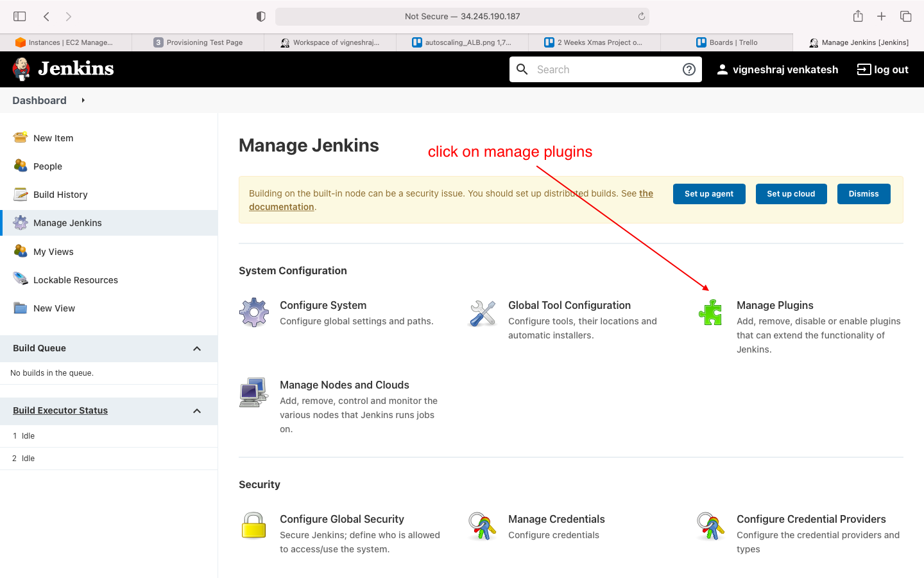This screenshot has width=924, height=578.
Task: Click the Configure Global Security padlock icon
Action: [254, 526]
